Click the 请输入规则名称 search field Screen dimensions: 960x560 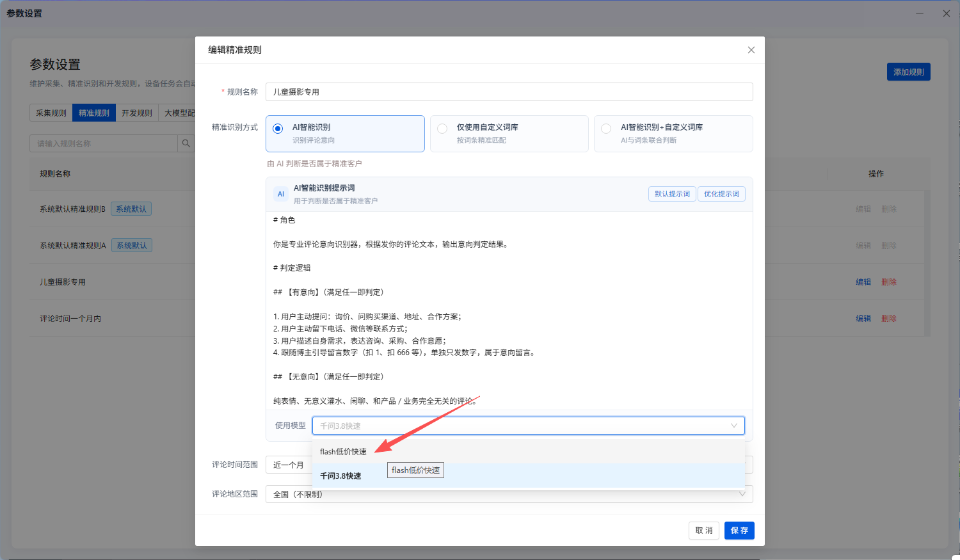(x=104, y=143)
